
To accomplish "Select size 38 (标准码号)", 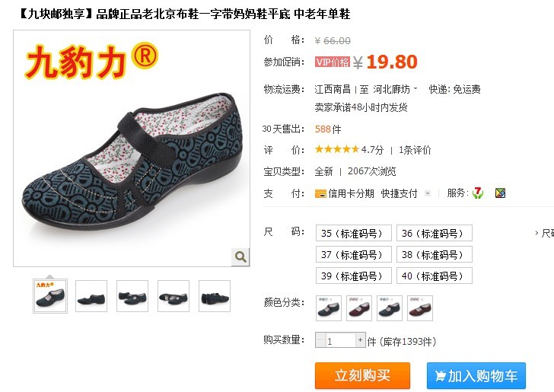I will tap(435, 254).
